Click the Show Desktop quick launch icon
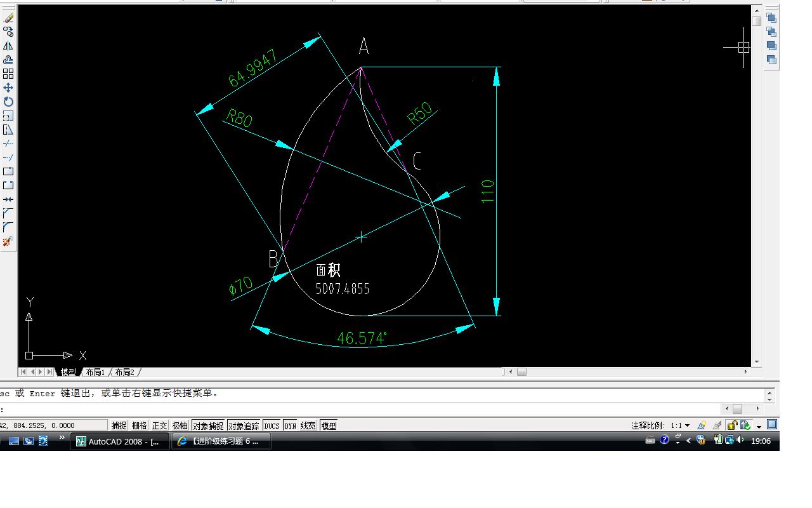 [13, 441]
